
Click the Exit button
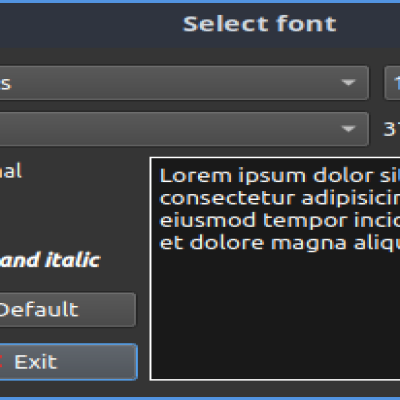click(x=68, y=362)
